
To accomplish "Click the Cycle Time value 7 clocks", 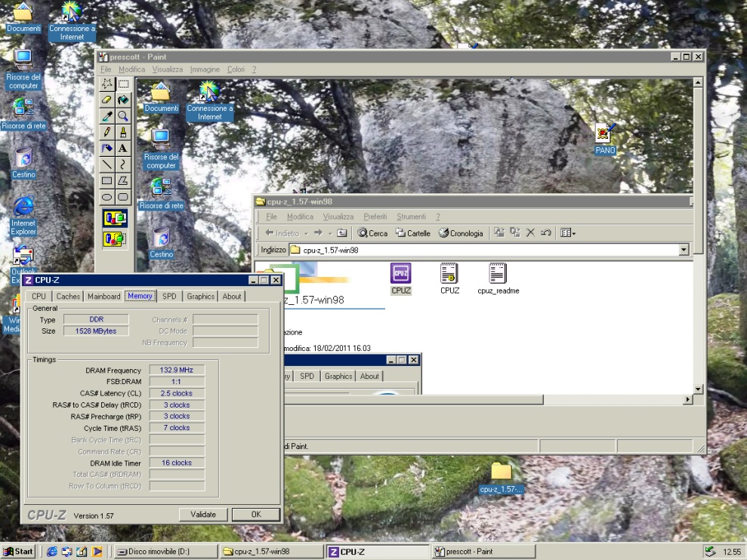I will pos(177,428).
